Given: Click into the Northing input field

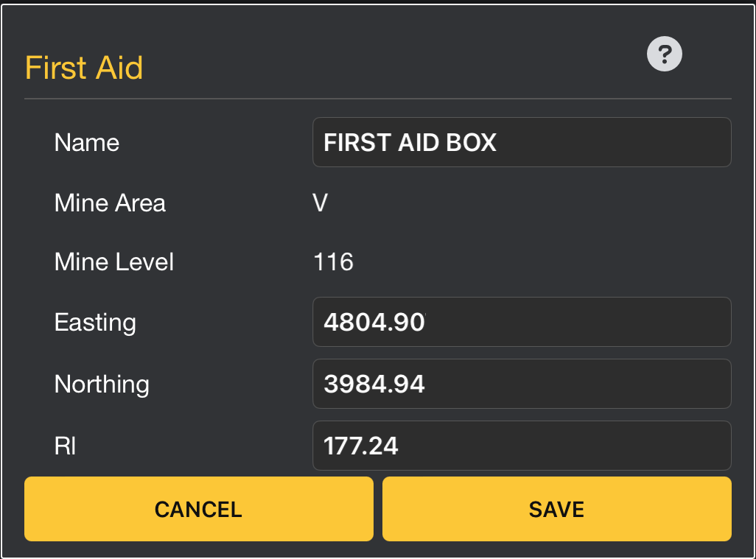Looking at the screenshot, I should pyautogui.click(x=522, y=384).
